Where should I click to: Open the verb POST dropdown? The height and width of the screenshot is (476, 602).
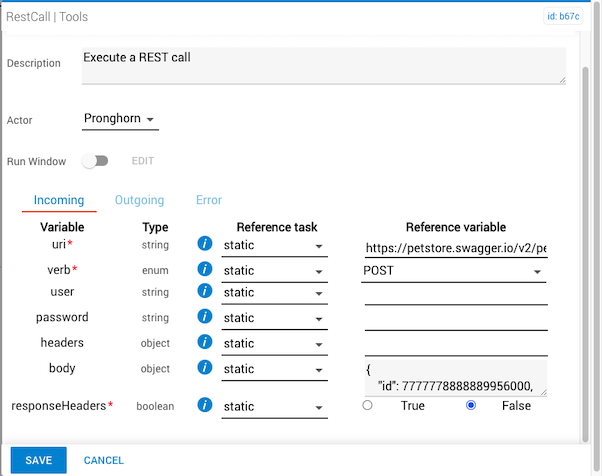pos(454,271)
